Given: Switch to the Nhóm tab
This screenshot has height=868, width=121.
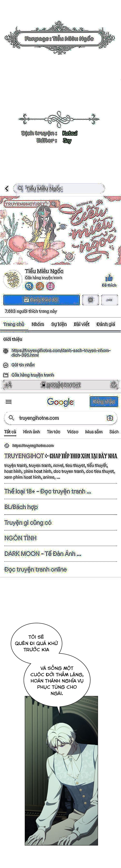Looking at the screenshot, I should pyautogui.click(x=38, y=324).
